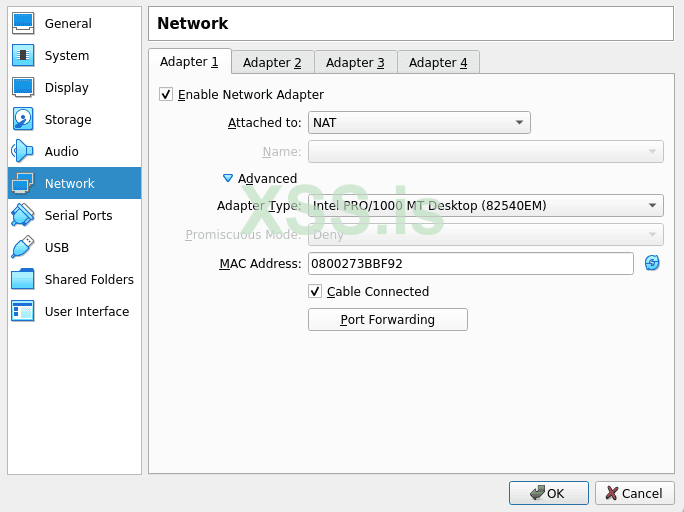Expand the Adapter Type combo box

(x=485, y=206)
